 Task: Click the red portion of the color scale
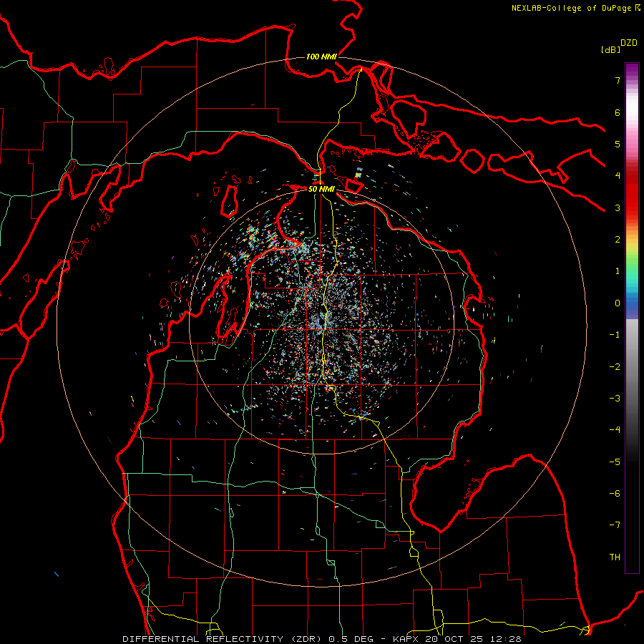point(632,193)
